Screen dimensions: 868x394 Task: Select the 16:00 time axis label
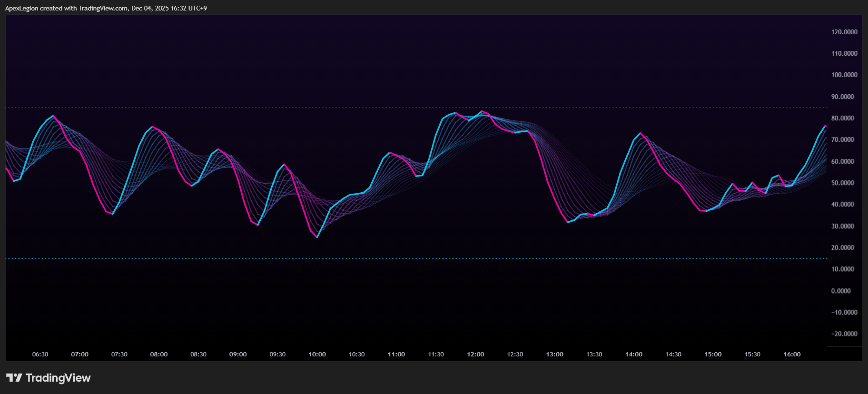click(792, 354)
